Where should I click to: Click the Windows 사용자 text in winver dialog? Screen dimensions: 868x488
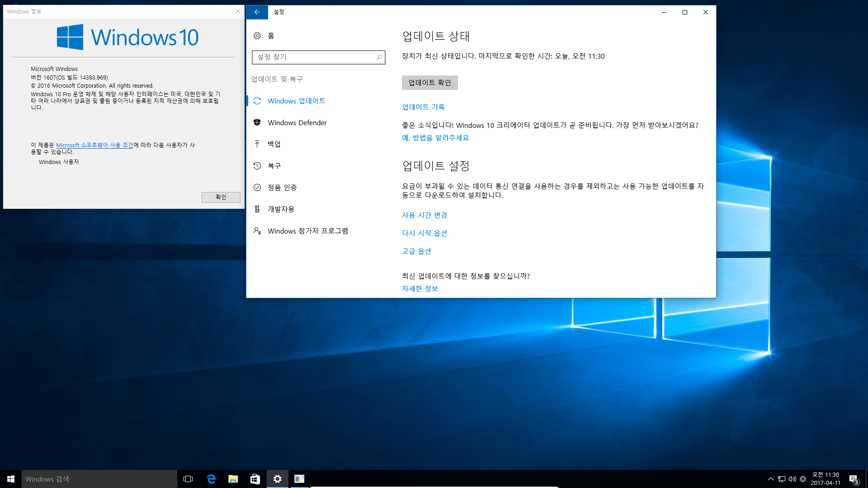(59, 162)
